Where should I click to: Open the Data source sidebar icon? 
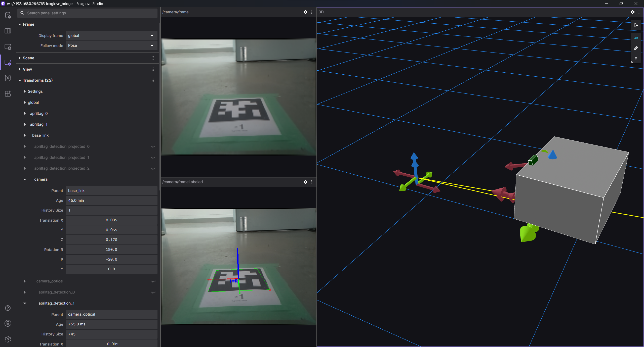pos(8,15)
